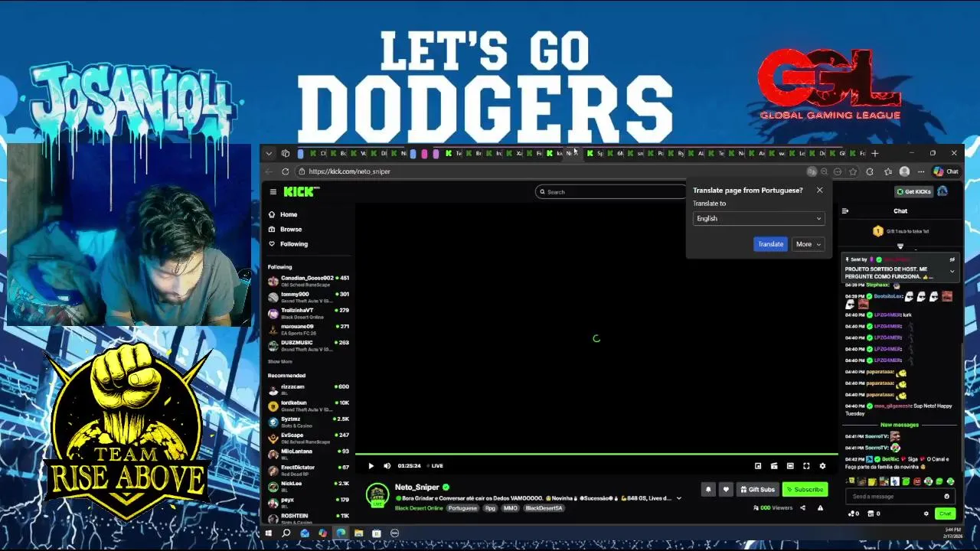The height and width of the screenshot is (551, 980).
Task: Open player settings gear
Action: coord(822,465)
